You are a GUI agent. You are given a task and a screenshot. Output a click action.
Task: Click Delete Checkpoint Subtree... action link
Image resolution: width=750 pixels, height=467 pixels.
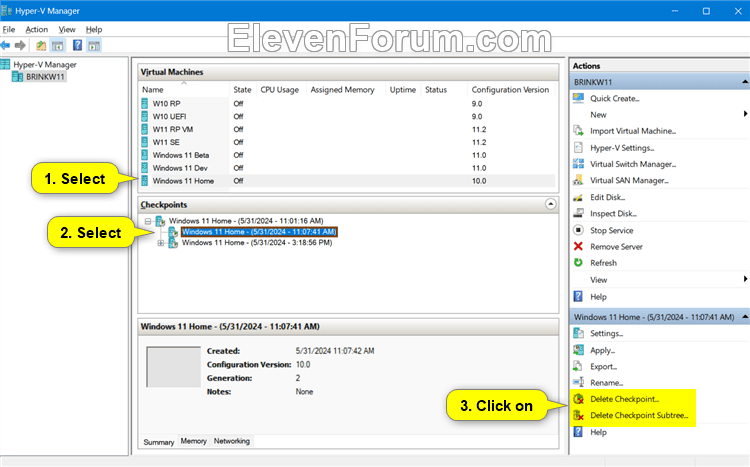(639, 415)
